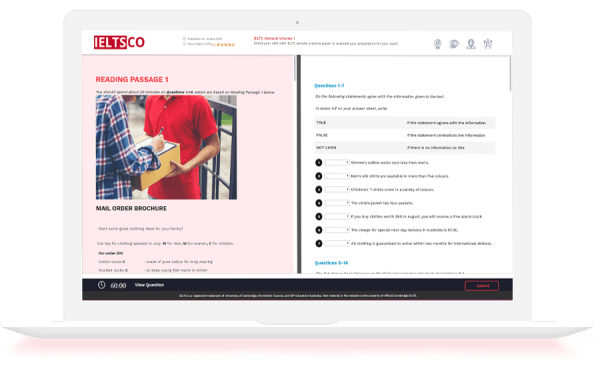Click the question 2 number badge

319,176
